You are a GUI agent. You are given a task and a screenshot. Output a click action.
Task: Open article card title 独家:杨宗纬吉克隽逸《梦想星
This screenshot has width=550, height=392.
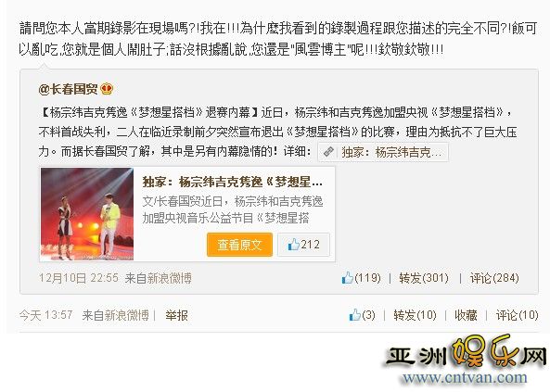[232, 182]
